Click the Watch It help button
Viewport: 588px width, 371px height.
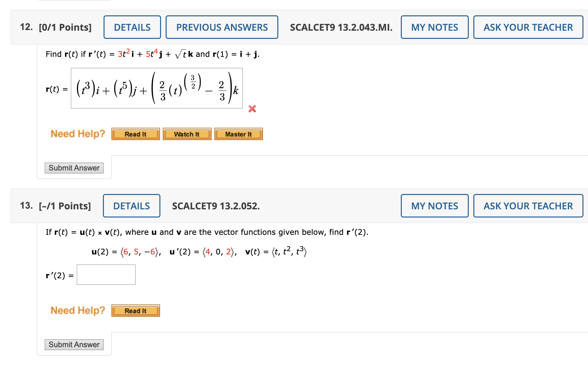tap(187, 134)
